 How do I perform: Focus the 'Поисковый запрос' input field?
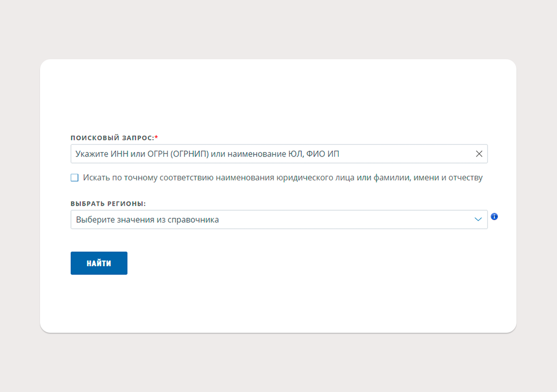pos(279,153)
